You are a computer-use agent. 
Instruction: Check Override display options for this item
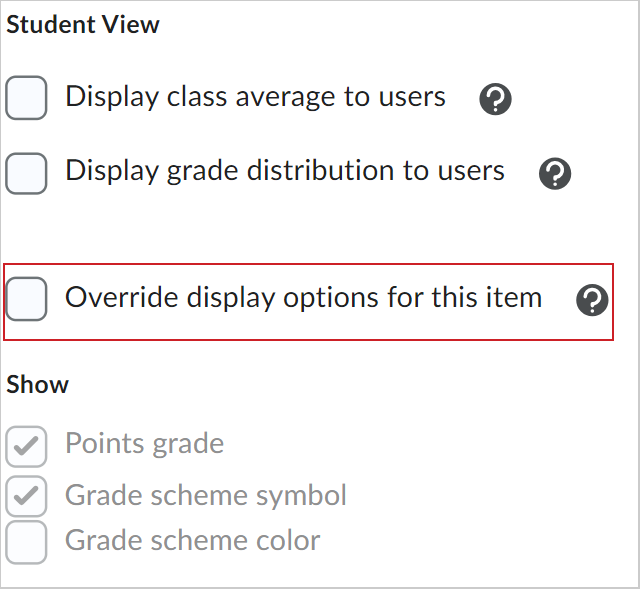tap(27, 299)
